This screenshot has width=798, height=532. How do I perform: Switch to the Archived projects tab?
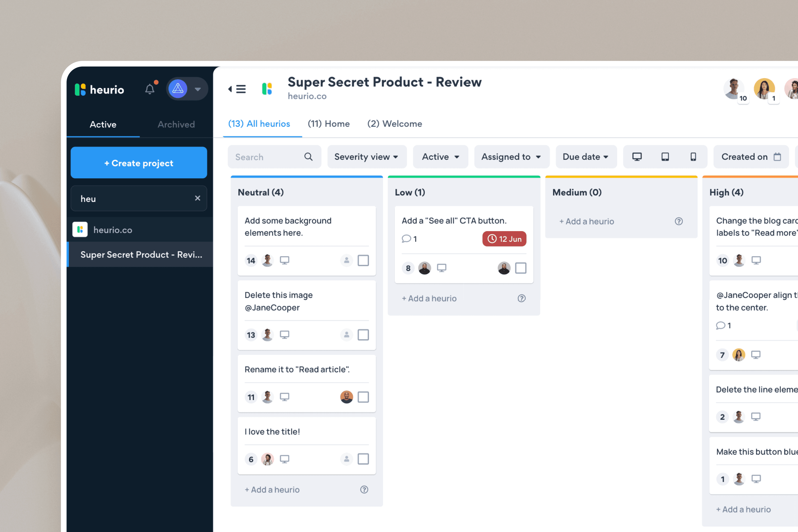click(x=176, y=124)
